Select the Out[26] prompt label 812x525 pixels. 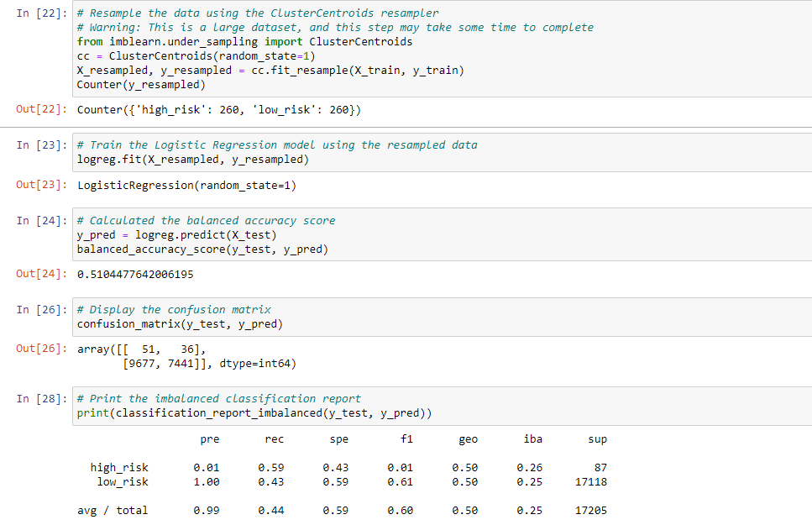(x=42, y=349)
